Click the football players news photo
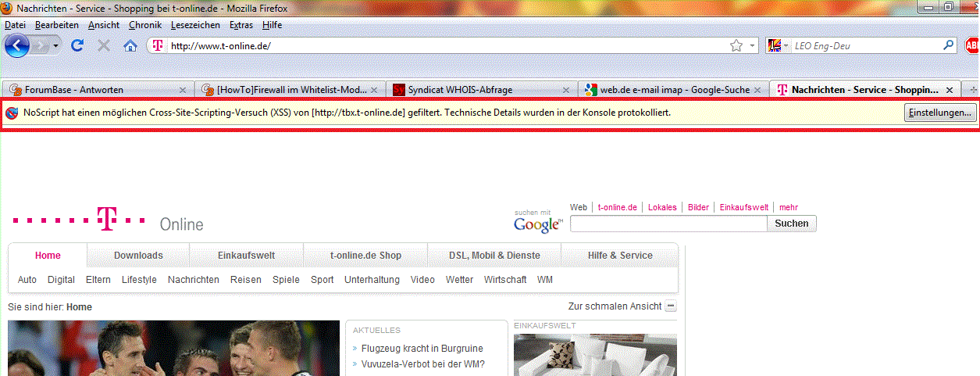Screen dimensions: 980x376 click(x=174, y=348)
